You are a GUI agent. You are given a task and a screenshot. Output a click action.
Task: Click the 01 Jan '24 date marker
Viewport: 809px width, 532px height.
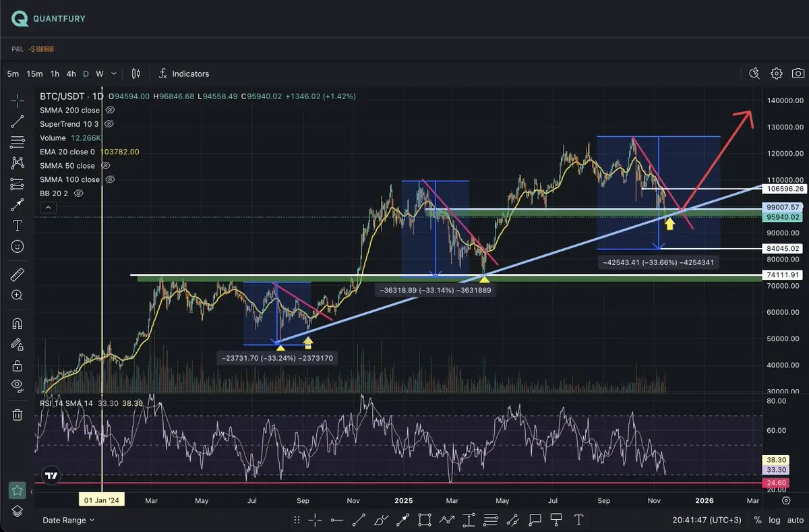click(102, 500)
